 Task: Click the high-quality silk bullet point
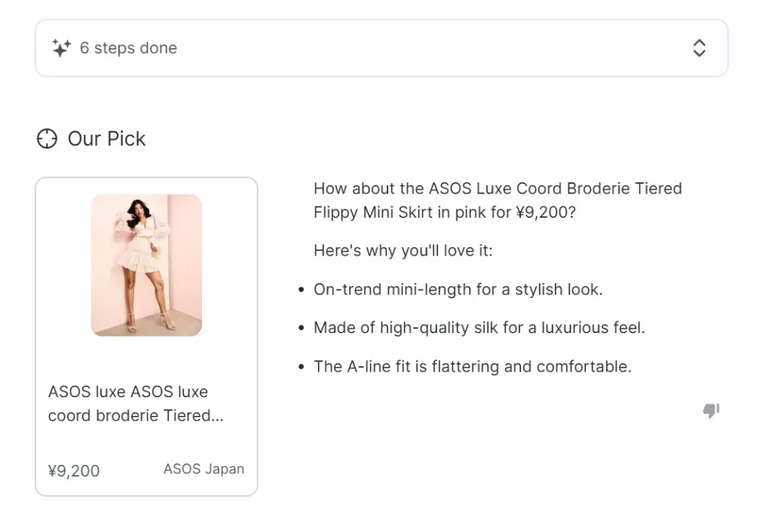coord(479,328)
